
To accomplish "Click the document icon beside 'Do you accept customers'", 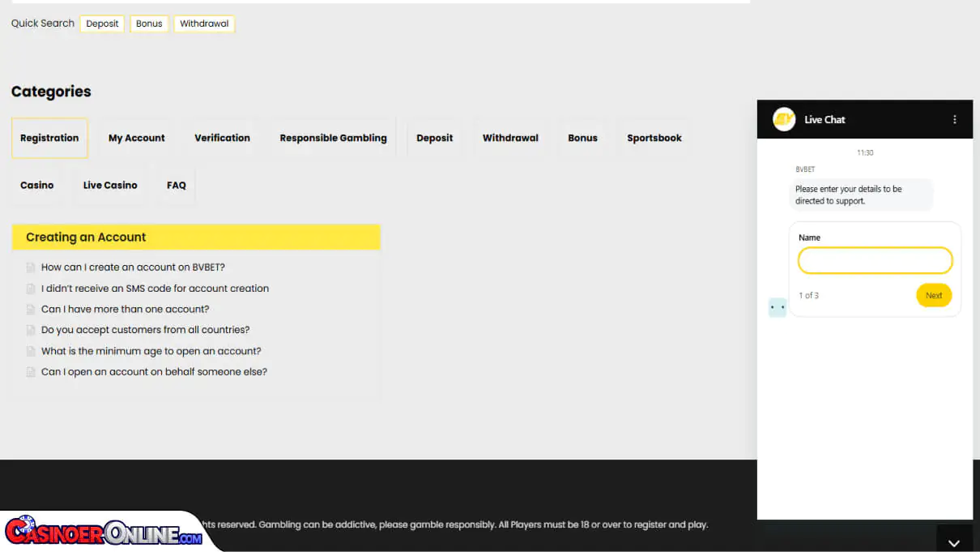I will tap(31, 331).
